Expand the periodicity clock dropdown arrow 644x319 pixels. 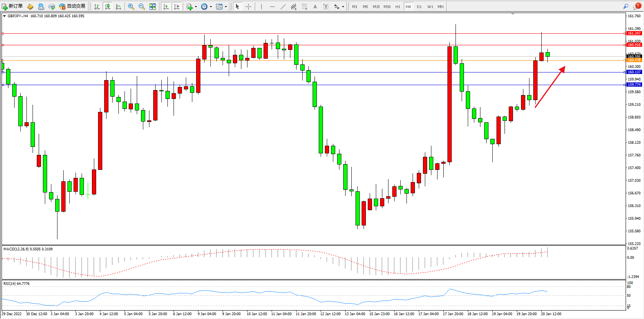tap(211, 7)
